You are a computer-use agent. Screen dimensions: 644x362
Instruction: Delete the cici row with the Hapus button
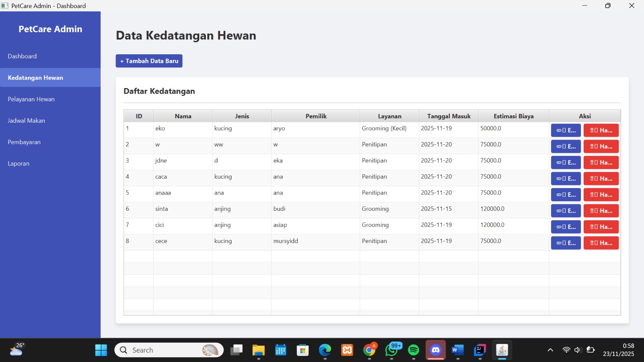[x=601, y=227]
